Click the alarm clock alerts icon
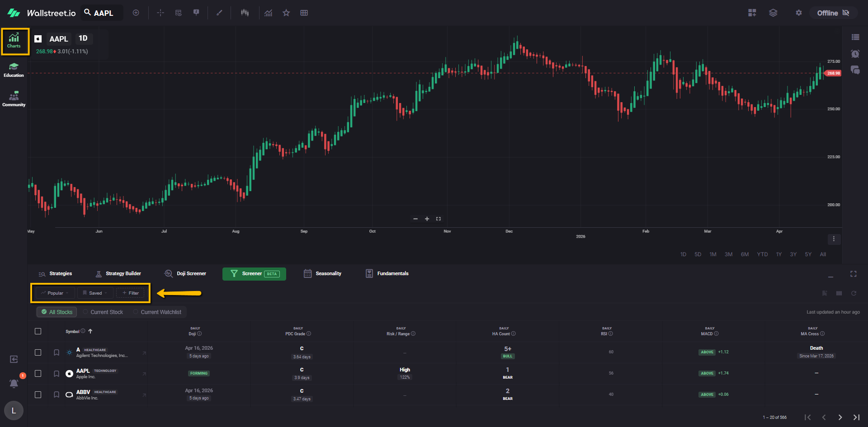 [855, 54]
